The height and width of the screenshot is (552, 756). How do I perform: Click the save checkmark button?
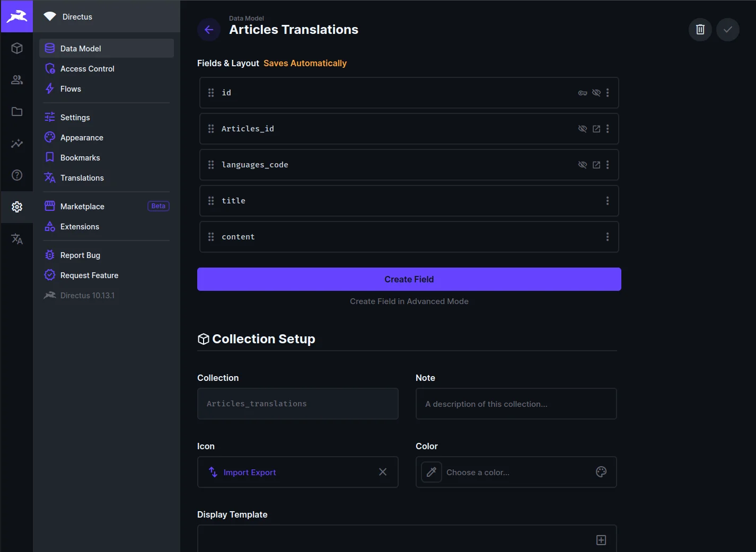click(x=727, y=30)
